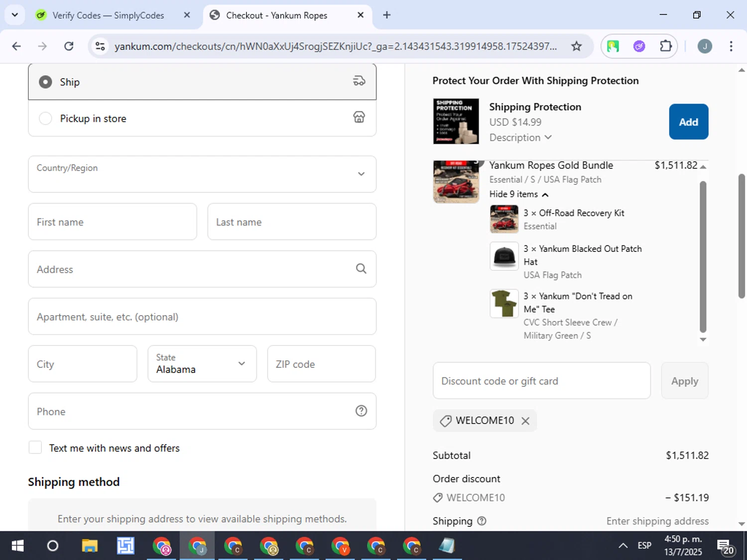This screenshot has height=560, width=747.
Task: Open Chrome three-dot menu
Action: tap(731, 46)
